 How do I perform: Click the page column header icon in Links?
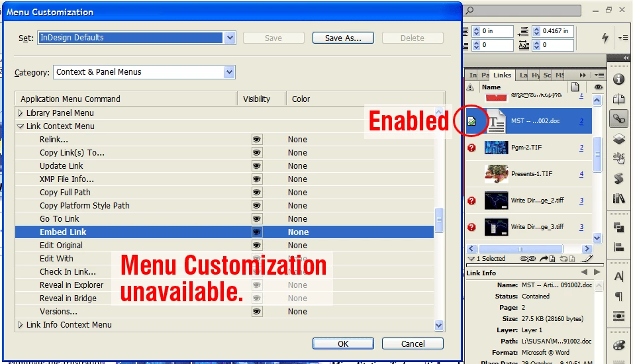(575, 87)
